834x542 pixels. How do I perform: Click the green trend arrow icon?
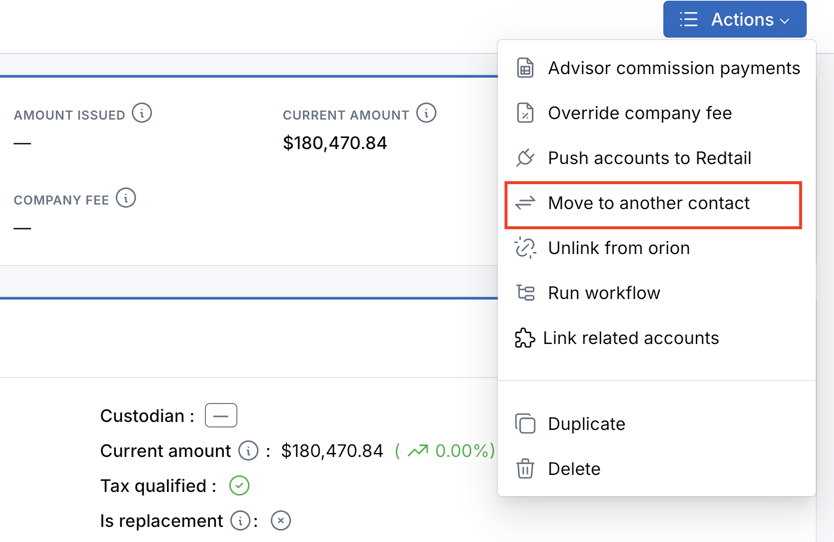click(x=418, y=451)
